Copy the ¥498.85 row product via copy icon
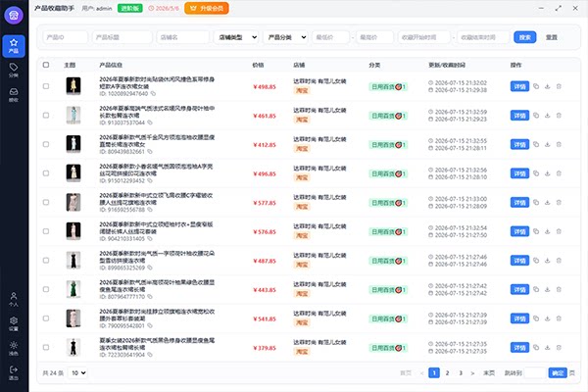The image size is (588, 392). coord(536,86)
